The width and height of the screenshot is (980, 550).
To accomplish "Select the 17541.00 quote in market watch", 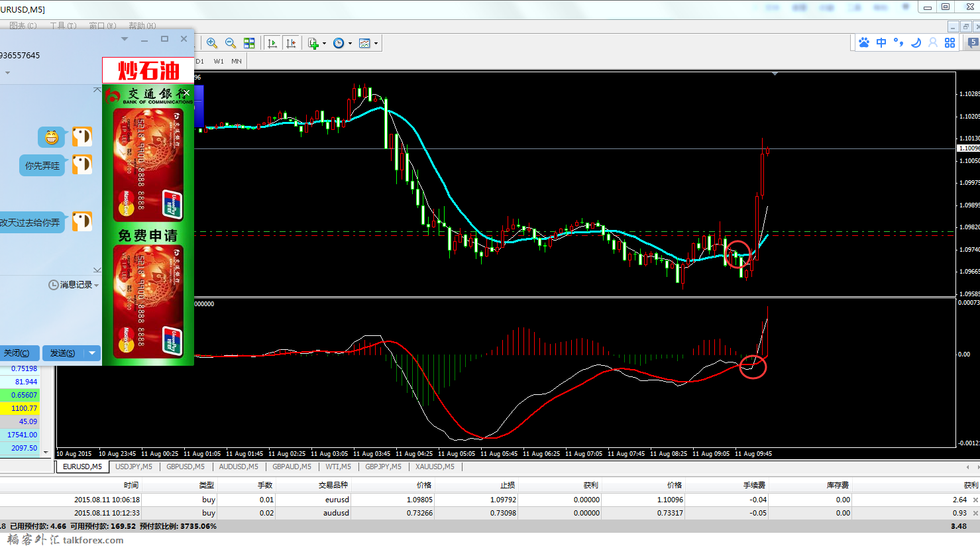I will click(x=20, y=435).
